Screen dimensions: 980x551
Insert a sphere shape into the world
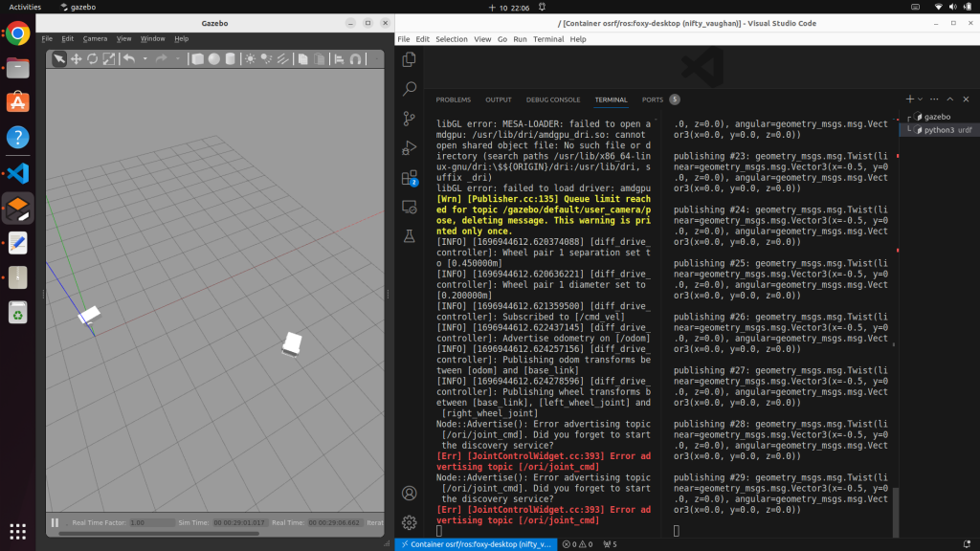[214, 58]
